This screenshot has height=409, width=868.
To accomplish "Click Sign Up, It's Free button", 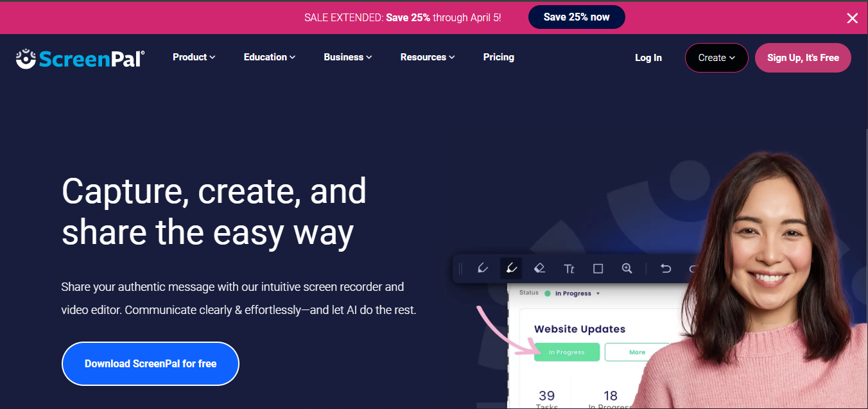I will (803, 58).
